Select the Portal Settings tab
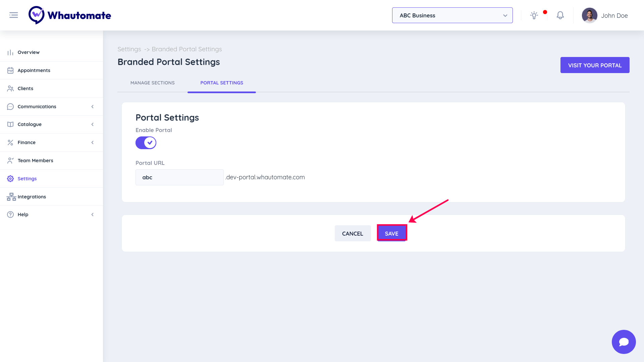Viewport: 644px width, 362px height. [221, 83]
